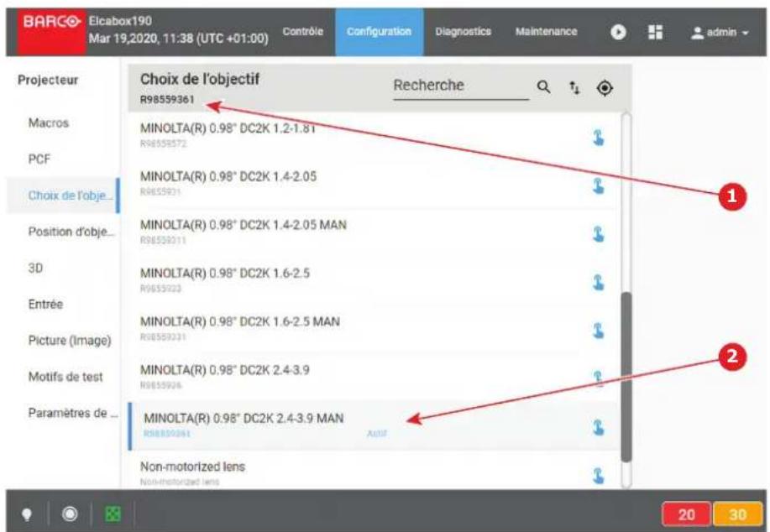Open 3D in the sidebar
Screen dimensions: 770x532
pos(35,268)
